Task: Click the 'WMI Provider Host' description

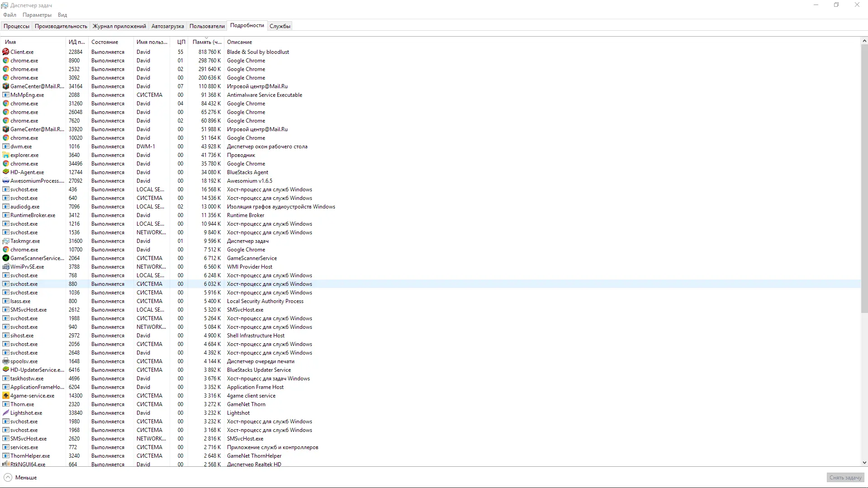Action: coord(250,267)
